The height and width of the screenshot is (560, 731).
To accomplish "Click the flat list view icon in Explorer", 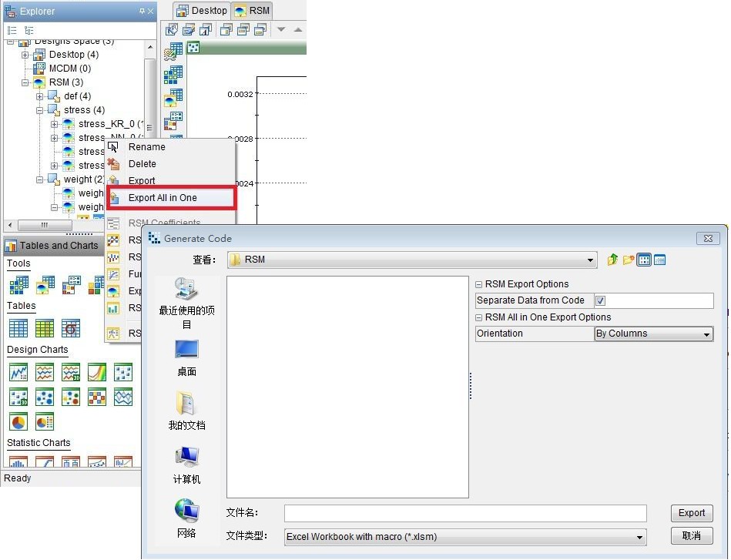I will [x=12, y=30].
